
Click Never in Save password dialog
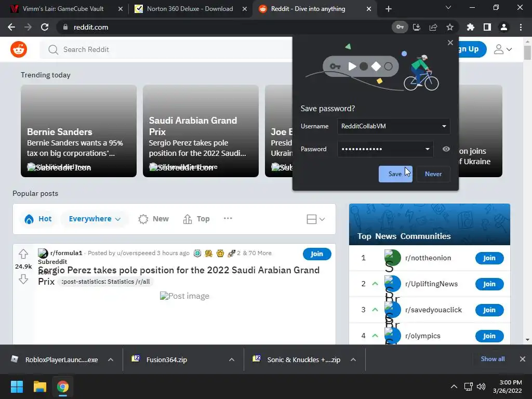433,174
